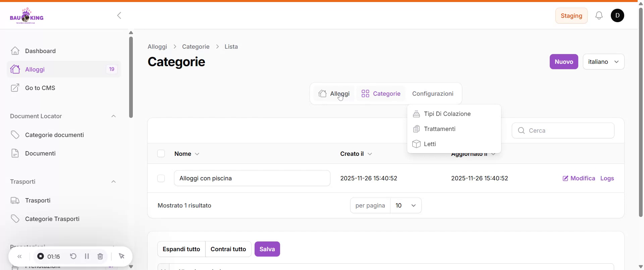
Task: Click the Categorie breadcrumb link
Action: pos(196,47)
